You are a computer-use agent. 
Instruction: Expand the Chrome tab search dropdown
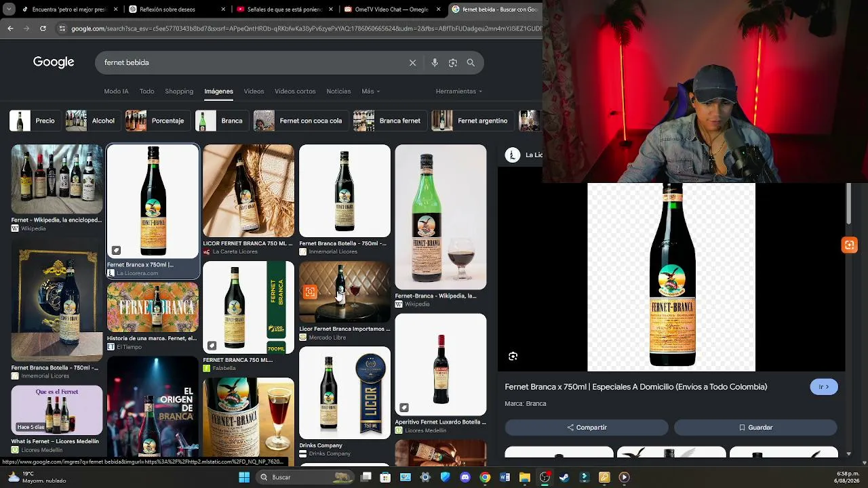(9, 9)
